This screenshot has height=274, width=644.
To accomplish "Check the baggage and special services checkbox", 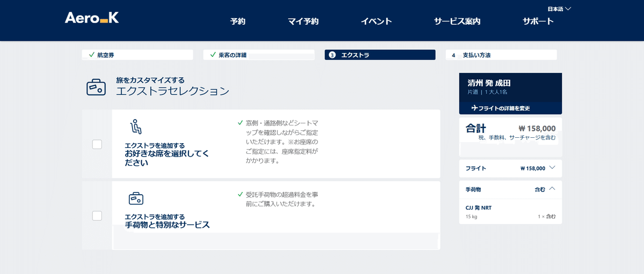I will click(x=97, y=216).
